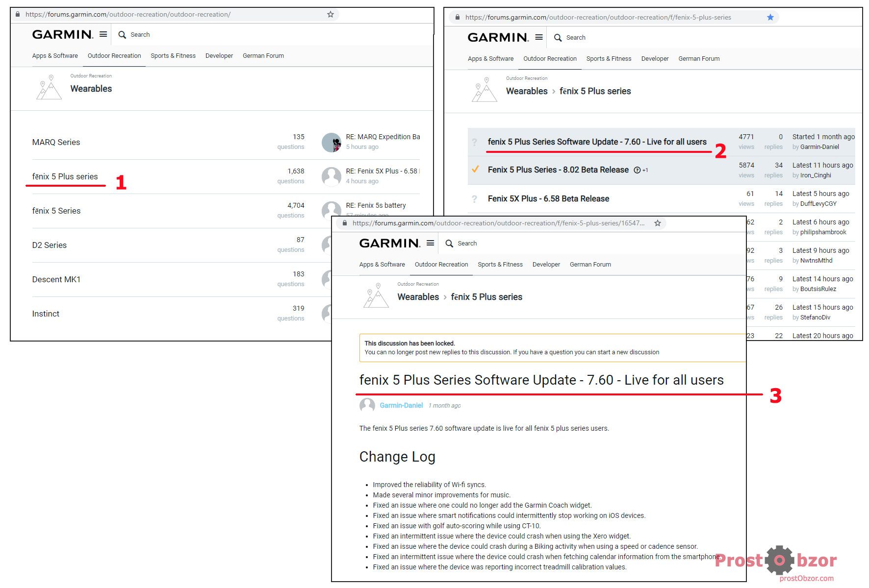Click question mark icon beside 6.58 Beta Release
The image size is (869, 588).
[474, 199]
